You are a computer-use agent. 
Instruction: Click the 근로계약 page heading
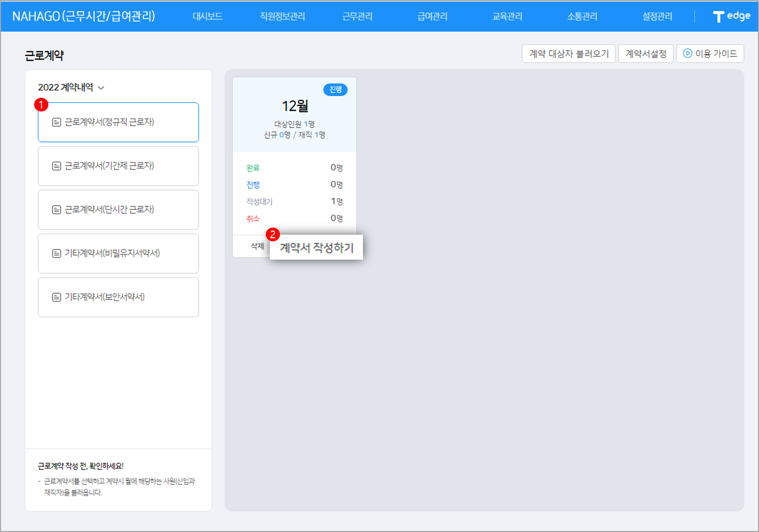click(x=44, y=55)
